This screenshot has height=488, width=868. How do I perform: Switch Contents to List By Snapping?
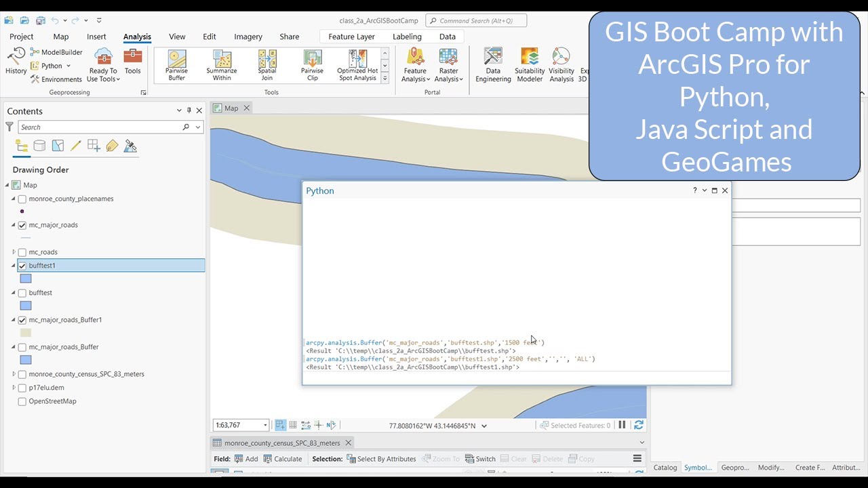click(x=94, y=146)
